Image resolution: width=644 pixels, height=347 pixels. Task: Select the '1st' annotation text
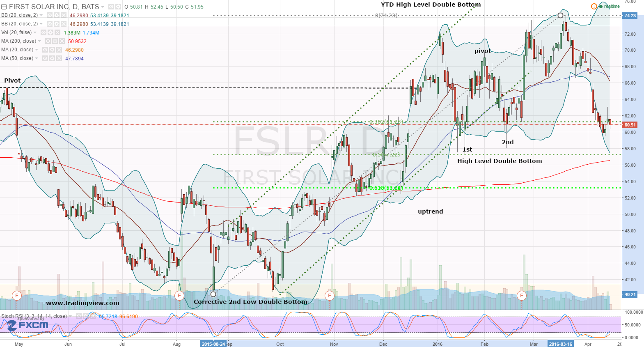coord(467,149)
